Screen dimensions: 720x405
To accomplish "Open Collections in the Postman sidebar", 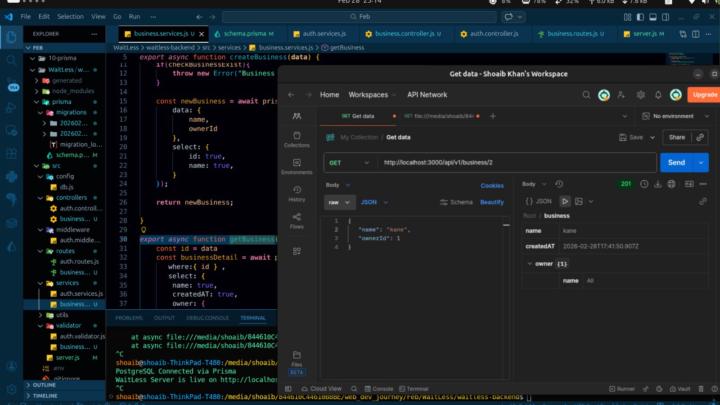I will [297, 140].
